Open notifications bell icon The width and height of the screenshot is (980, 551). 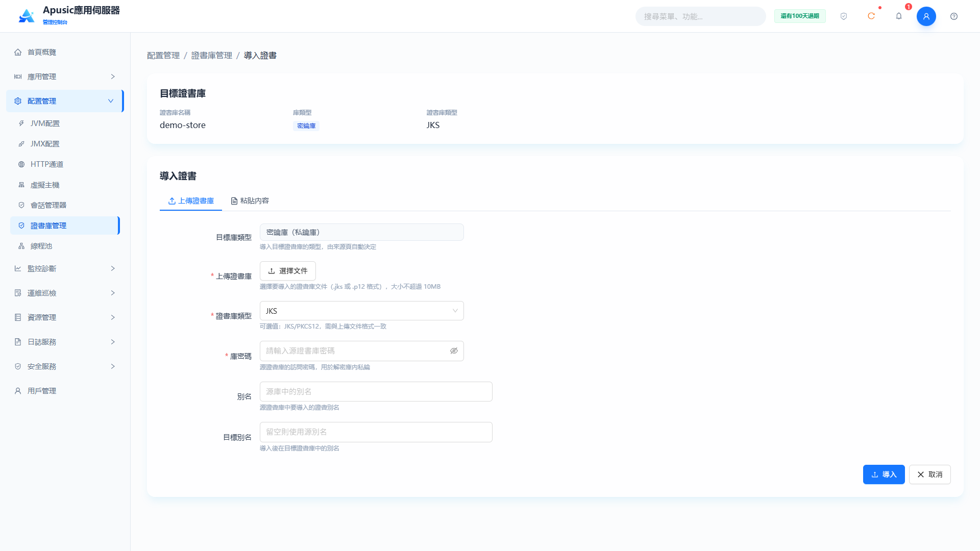899,16
